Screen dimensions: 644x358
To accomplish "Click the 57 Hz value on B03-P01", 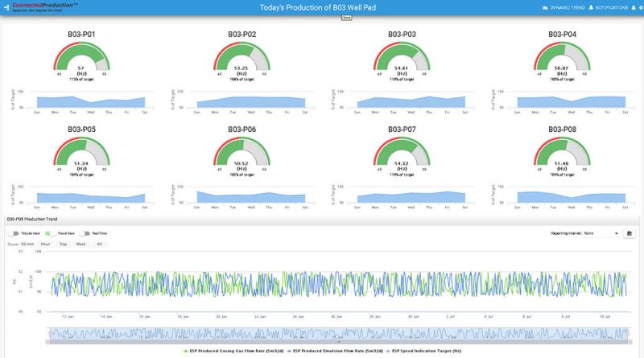I will [81, 68].
